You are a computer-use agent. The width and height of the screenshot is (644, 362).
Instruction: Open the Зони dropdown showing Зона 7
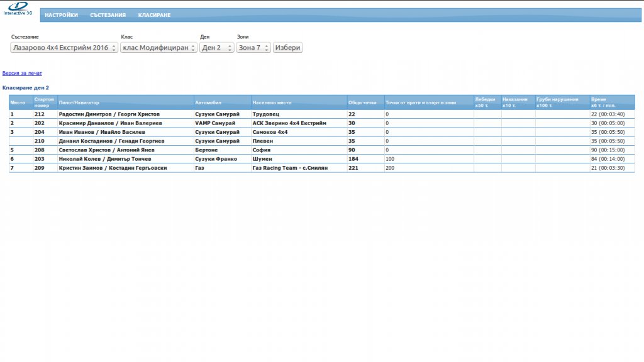coord(253,48)
